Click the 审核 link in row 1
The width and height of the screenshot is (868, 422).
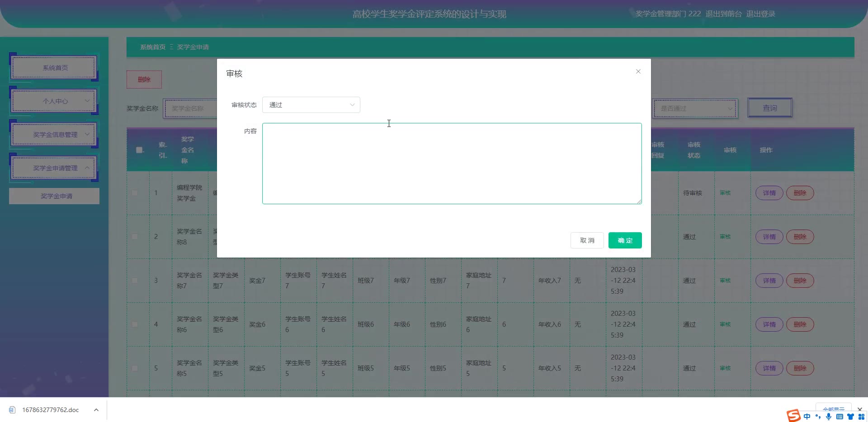725,193
